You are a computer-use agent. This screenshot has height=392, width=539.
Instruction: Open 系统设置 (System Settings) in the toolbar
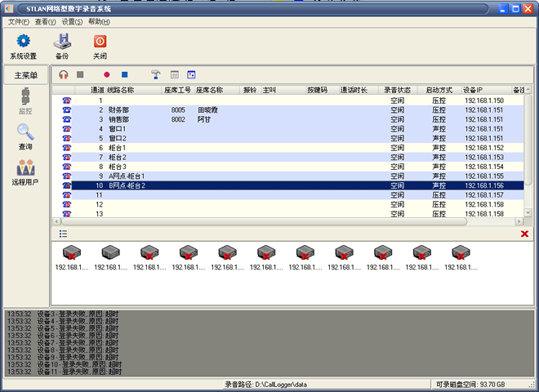pyautogui.click(x=23, y=46)
